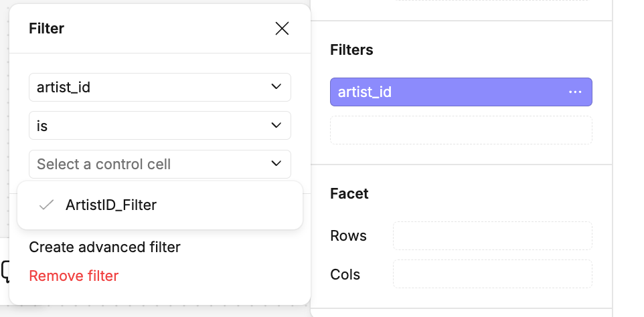Click the chevron on the control cell selector

point(276,164)
